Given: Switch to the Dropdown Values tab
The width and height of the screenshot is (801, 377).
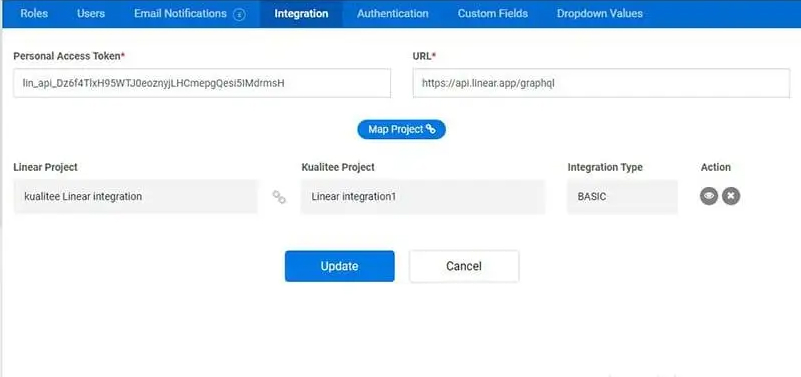Looking at the screenshot, I should (x=600, y=14).
